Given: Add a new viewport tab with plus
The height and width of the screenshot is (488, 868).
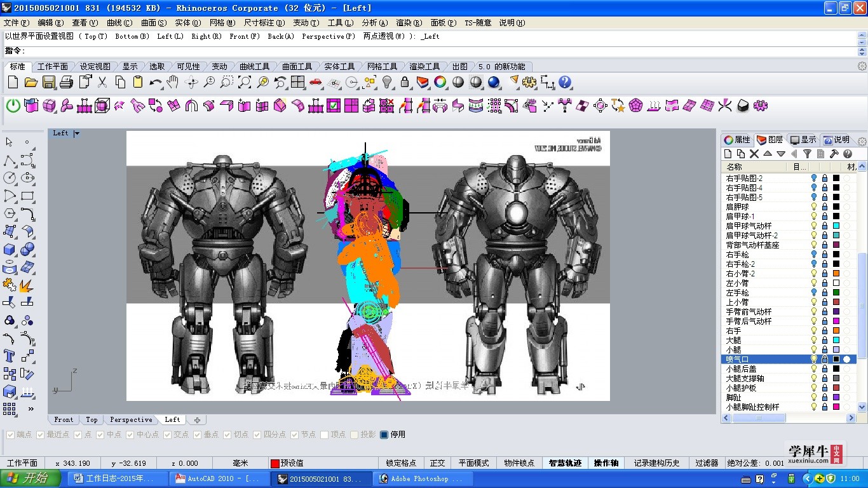Looking at the screenshot, I should [197, 419].
